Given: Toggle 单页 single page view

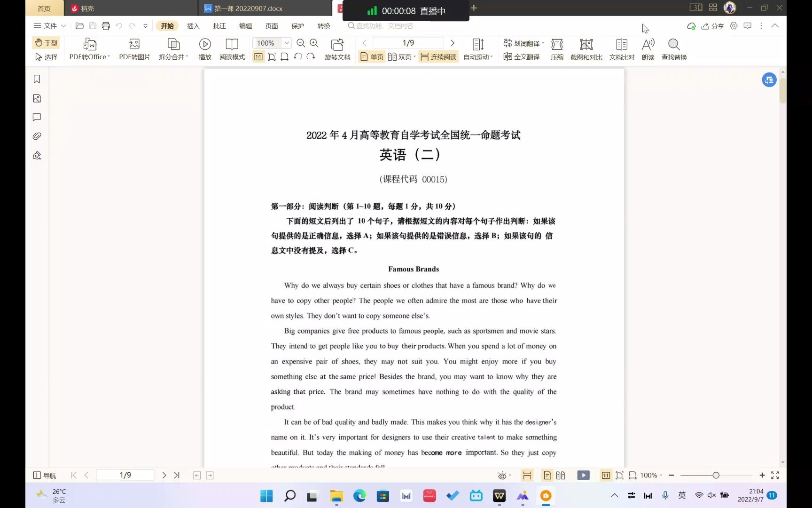Looking at the screenshot, I should point(372,57).
